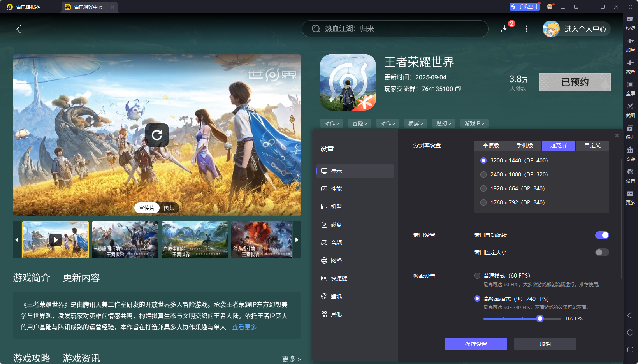The width and height of the screenshot is (638, 364).
Task: Copy the player group number icon
Action: tap(458, 89)
